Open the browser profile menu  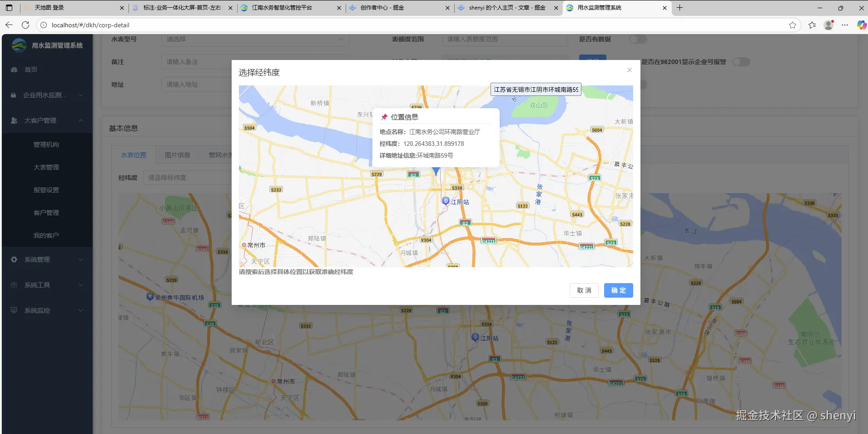pos(828,25)
